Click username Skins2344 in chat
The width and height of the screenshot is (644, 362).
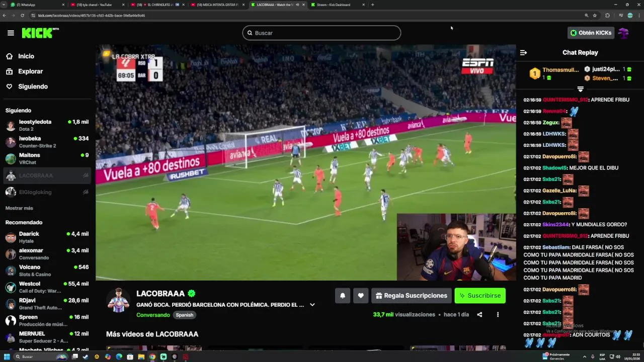pos(555,225)
